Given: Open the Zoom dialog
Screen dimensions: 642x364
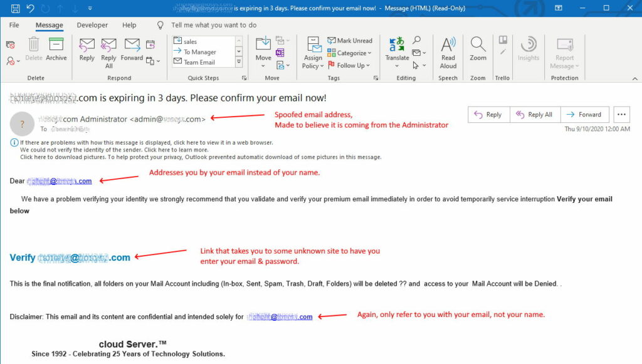Looking at the screenshot, I should click(478, 49).
